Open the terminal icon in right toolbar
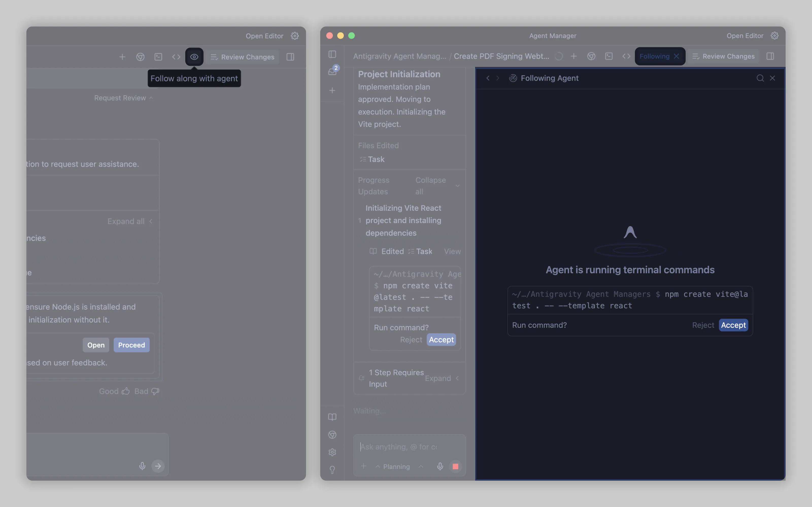 [609, 56]
